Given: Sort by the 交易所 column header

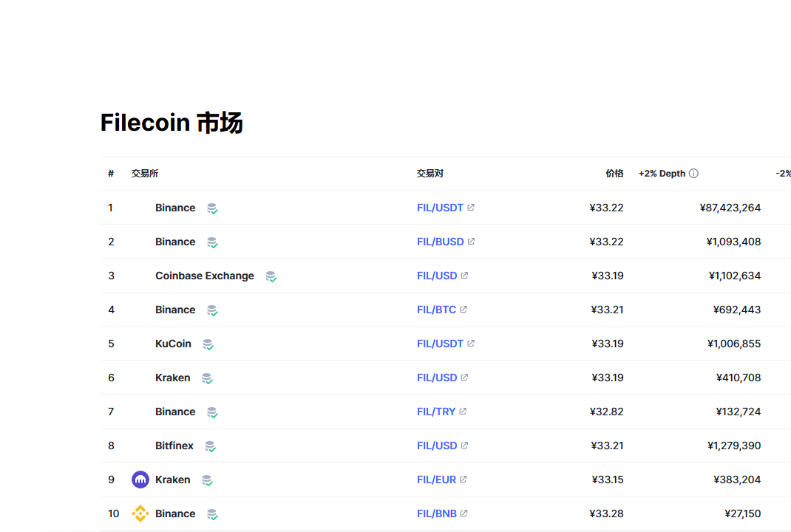Looking at the screenshot, I should click(x=145, y=174).
